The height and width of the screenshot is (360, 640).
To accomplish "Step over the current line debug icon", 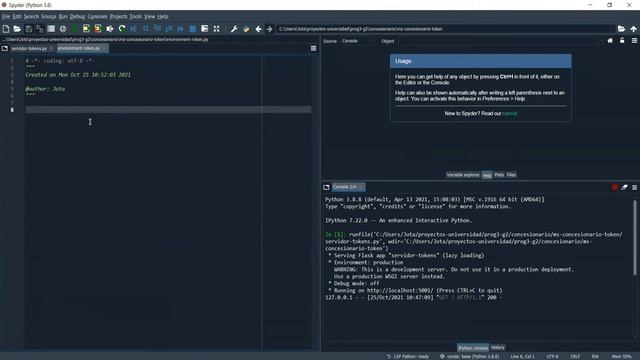I will [145, 29].
